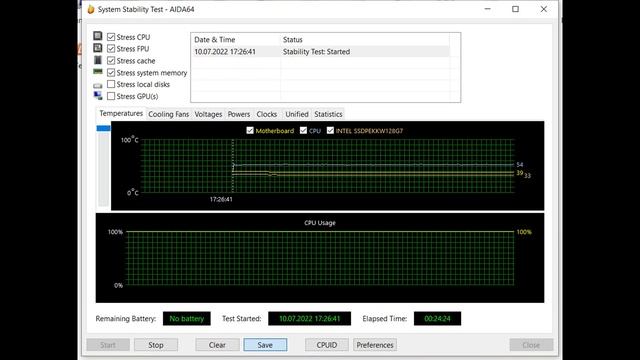This screenshot has width=640, height=360.
Task: Switch to the Cooling Fans tab
Action: 169,114
